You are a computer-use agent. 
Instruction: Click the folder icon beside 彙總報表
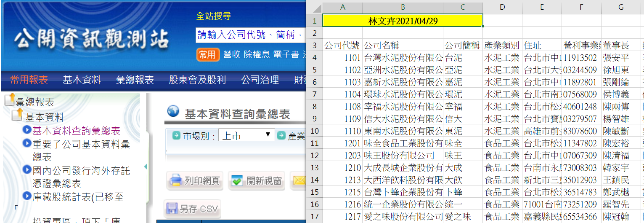pyautogui.click(x=10, y=100)
